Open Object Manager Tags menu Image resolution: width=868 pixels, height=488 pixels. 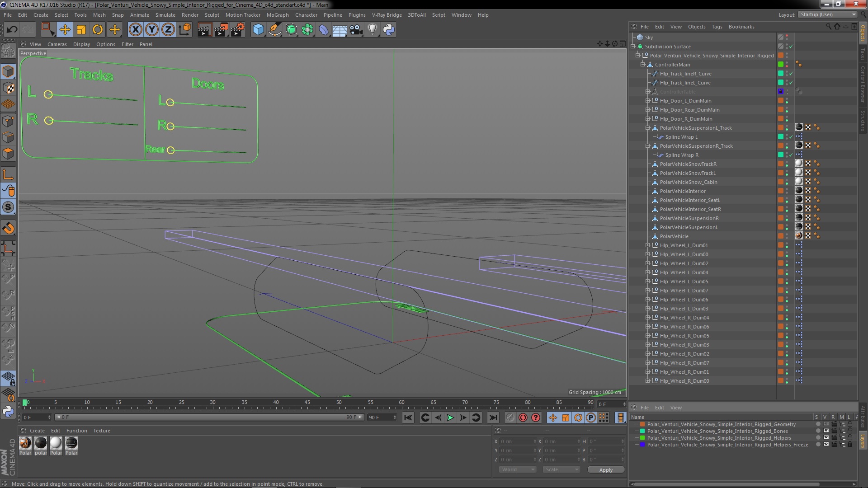pos(717,27)
